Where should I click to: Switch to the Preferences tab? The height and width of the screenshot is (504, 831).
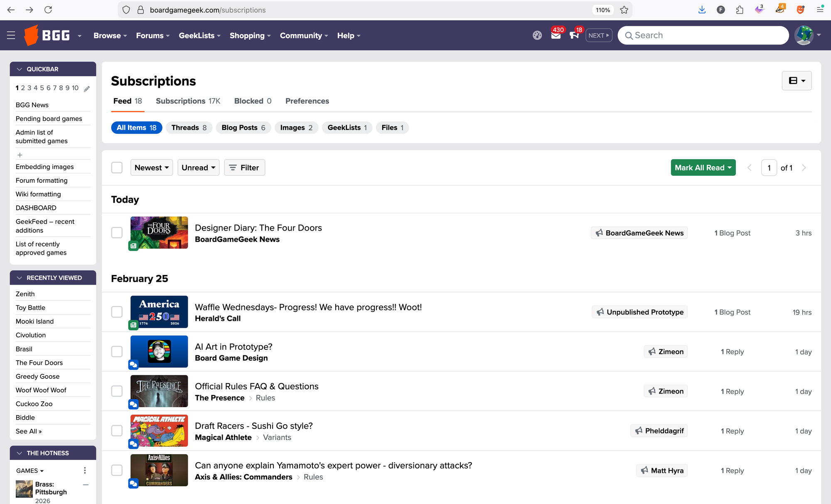tap(307, 101)
